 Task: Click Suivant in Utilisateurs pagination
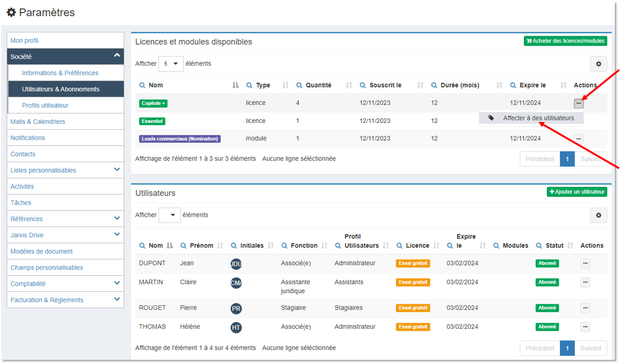pyautogui.click(x=591, y=348)
